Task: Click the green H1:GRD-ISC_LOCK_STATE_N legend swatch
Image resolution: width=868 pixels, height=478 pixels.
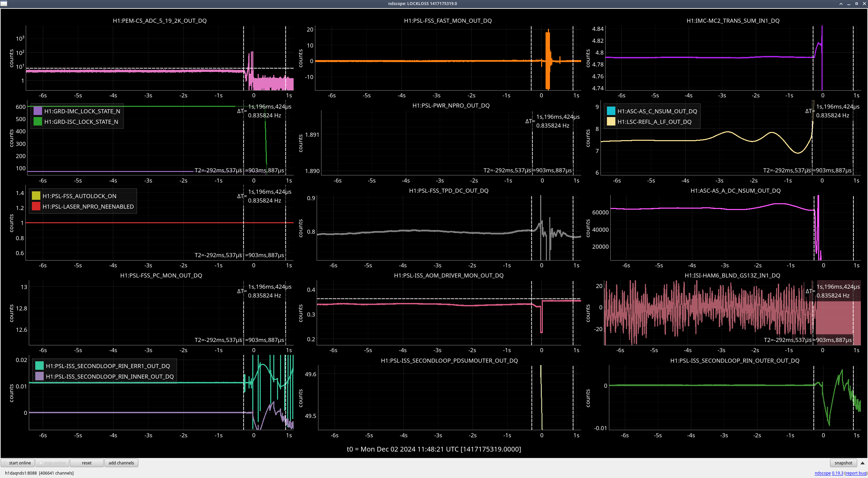Action: [38, 121]
